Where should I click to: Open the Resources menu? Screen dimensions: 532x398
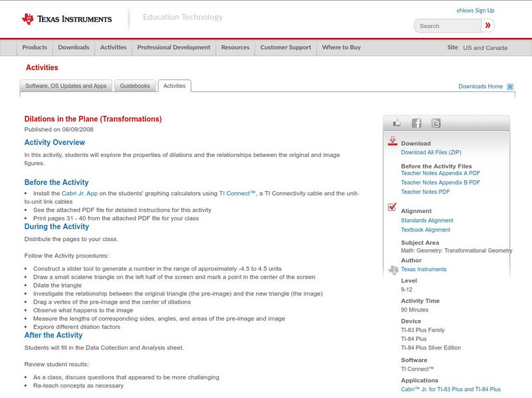pyautogui.click(x=235, y=47)
